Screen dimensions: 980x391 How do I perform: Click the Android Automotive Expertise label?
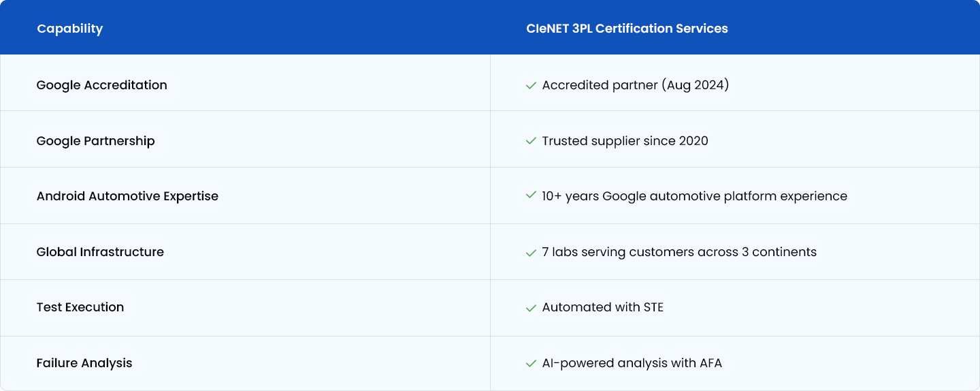(127, 196)
